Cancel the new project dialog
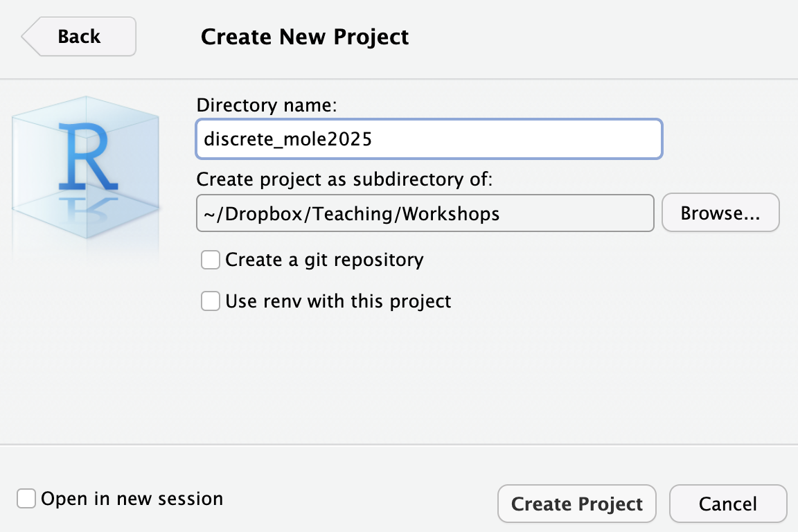Viewport: 798px width, 532px height. pyautogui.click(x=727, y=504)
